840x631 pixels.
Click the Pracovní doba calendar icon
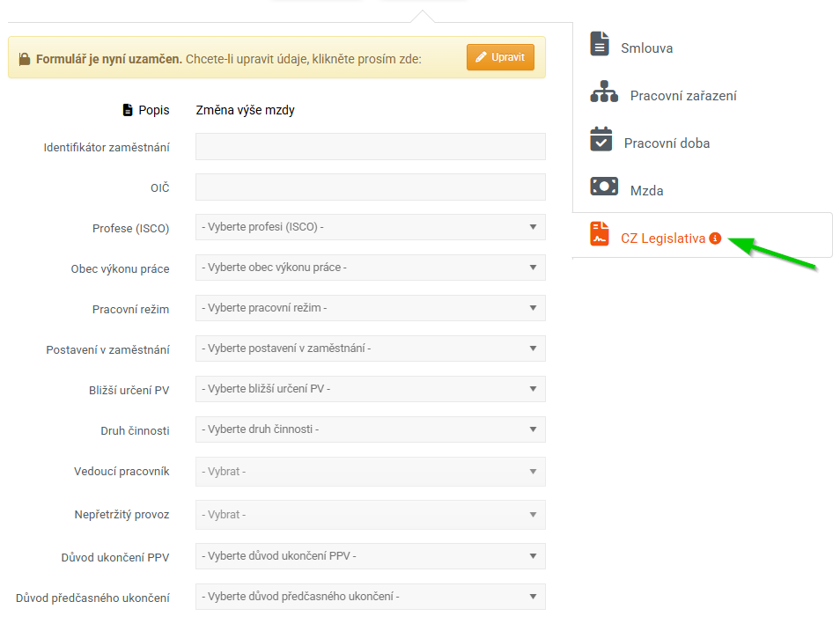pyautogui.click(x=601, y=139)
